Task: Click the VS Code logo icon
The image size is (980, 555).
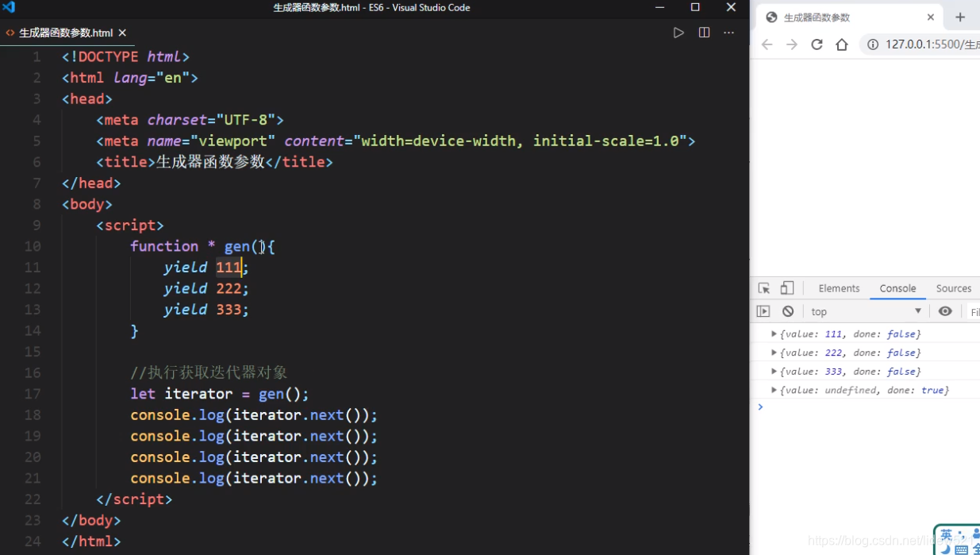Action: (x=9, y=7)
